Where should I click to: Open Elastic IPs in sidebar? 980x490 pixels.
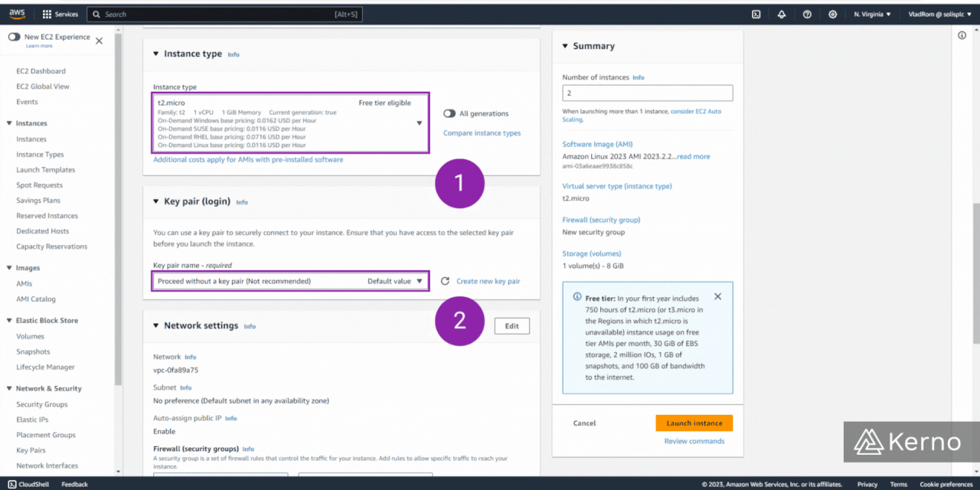tap(32, 420)
